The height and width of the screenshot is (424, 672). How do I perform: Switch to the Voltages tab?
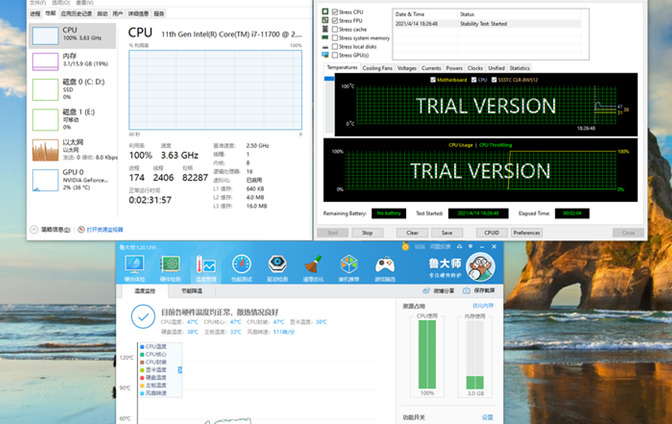[407, 67]
